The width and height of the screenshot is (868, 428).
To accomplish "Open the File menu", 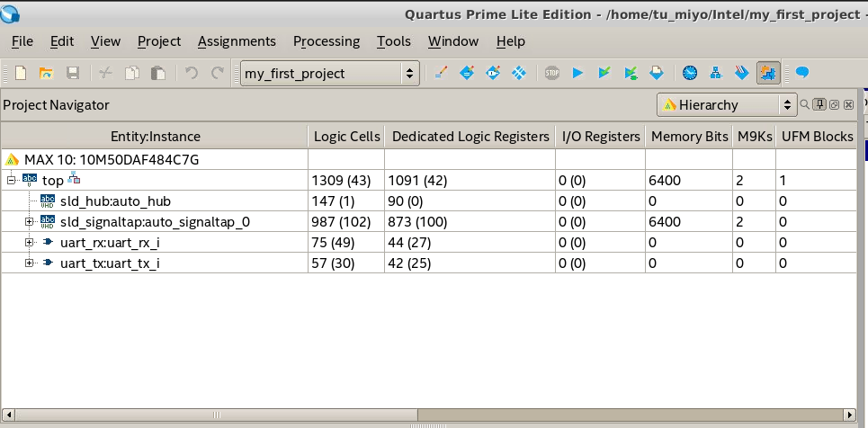I will point(22,41).
